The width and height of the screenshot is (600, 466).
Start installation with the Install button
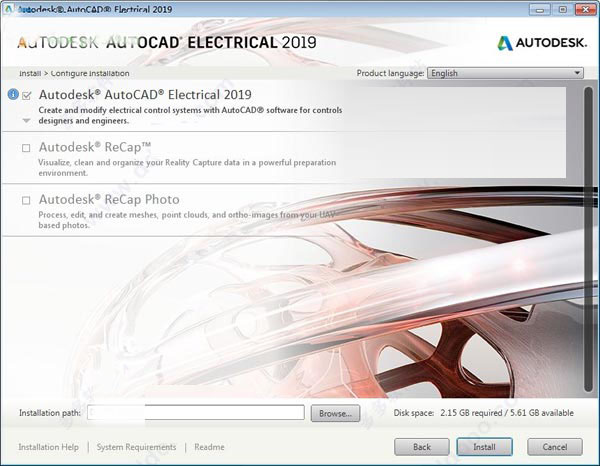click(x=484, y=447)
